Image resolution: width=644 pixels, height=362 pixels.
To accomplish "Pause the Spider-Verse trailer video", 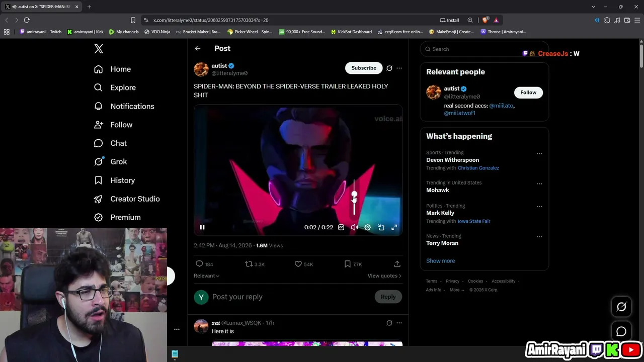I will 202,227.
